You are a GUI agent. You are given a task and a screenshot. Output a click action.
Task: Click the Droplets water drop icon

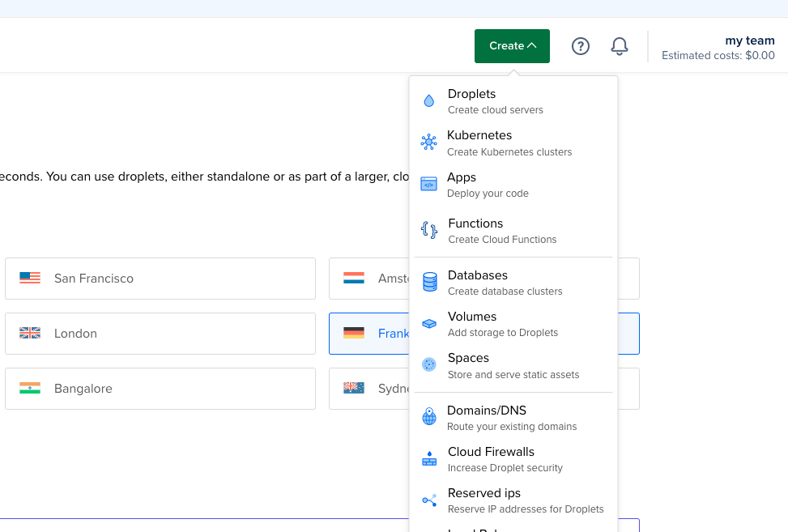(x=428, y=101)
